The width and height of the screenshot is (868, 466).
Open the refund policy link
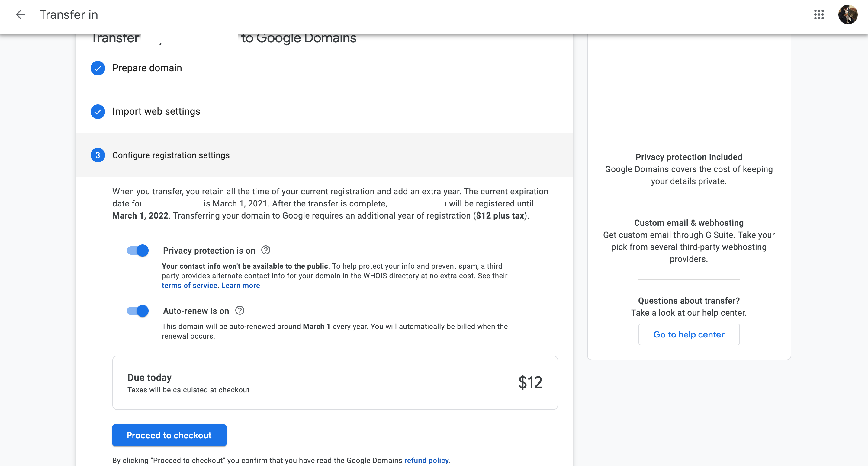click(x=426, y=460)
